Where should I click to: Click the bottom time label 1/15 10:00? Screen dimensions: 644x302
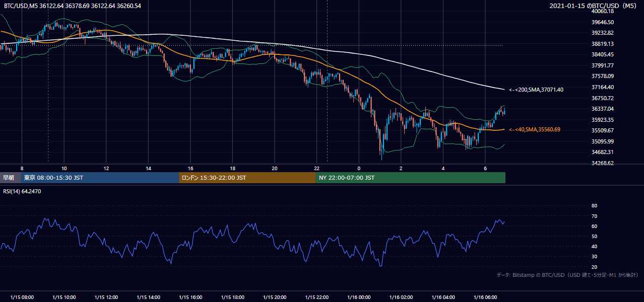point(64,297)
